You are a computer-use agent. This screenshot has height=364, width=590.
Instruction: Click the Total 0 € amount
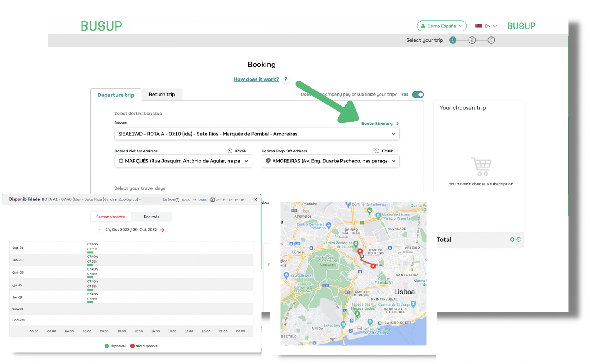[x=515, y=239]
